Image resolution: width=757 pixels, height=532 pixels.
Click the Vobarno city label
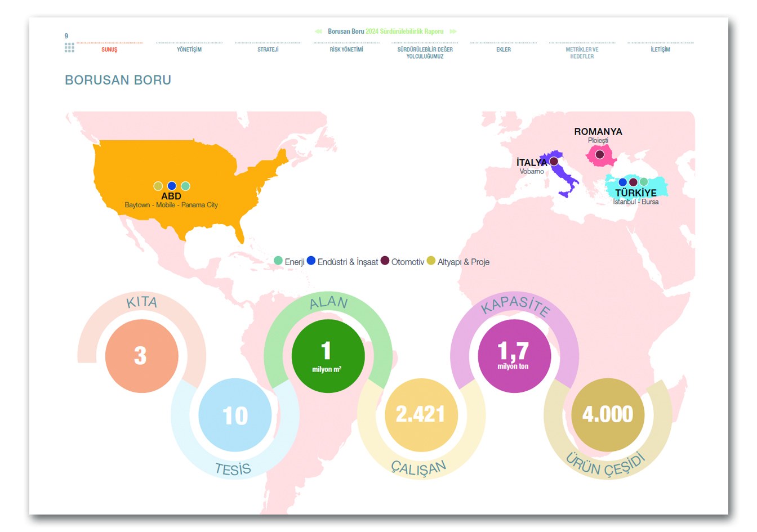tap(532, 171)
